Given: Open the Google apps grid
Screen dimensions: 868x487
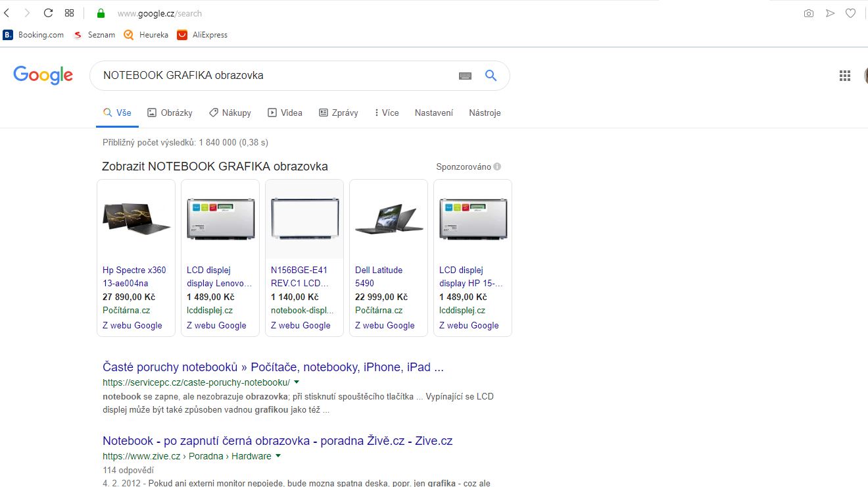Looking at the screenshot, I should pos(845,76).
